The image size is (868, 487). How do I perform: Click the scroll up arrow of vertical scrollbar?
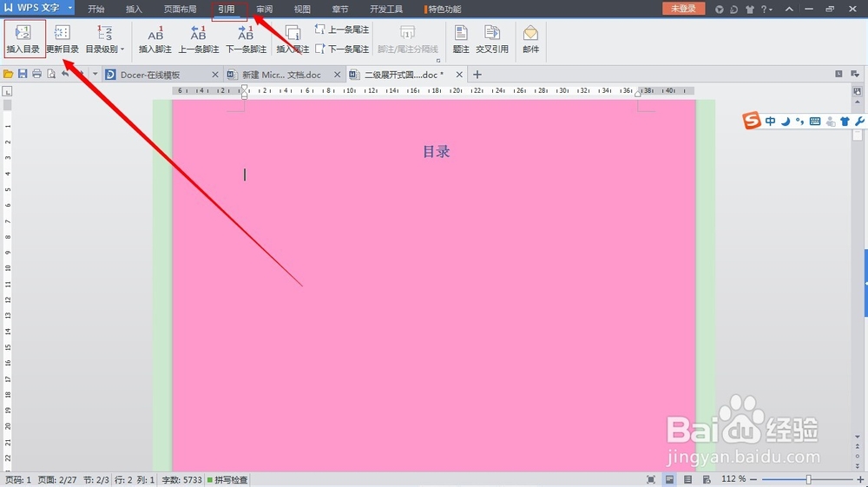pyautogui.click(x=858, y=102)
